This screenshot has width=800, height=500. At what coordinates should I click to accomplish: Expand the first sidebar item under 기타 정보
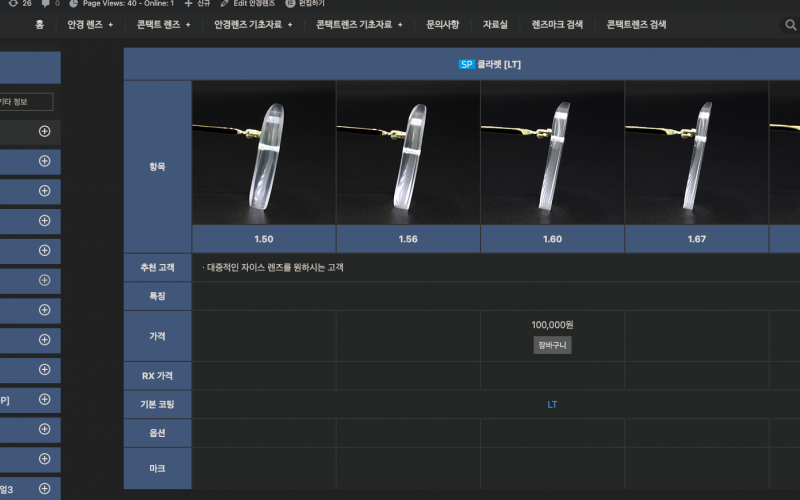click(x=44, y=131)
